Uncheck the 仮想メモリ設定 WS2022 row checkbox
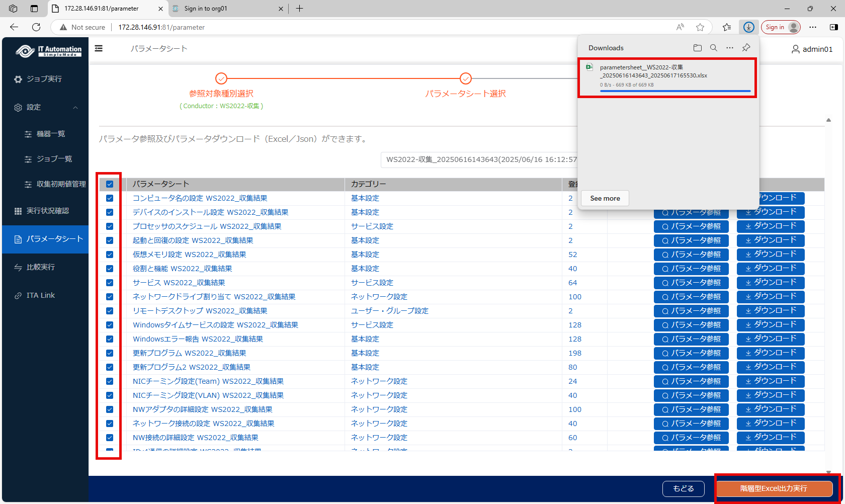 [x=110, y=255]
